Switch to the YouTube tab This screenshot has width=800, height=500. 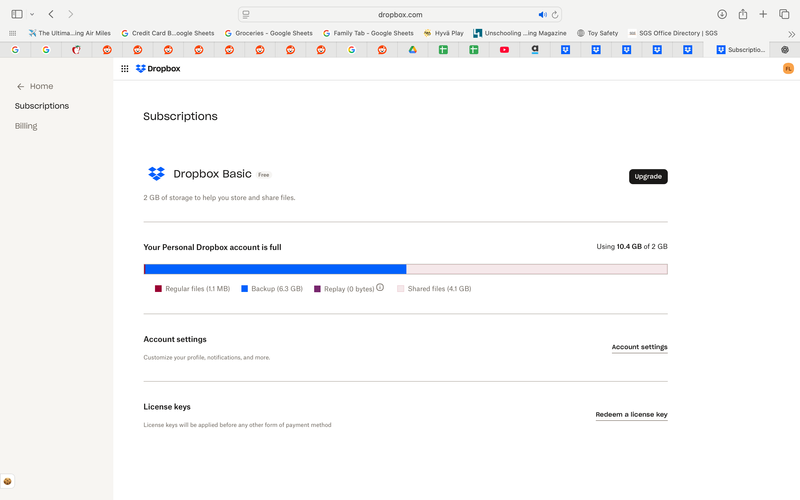[x=504, y=49]
